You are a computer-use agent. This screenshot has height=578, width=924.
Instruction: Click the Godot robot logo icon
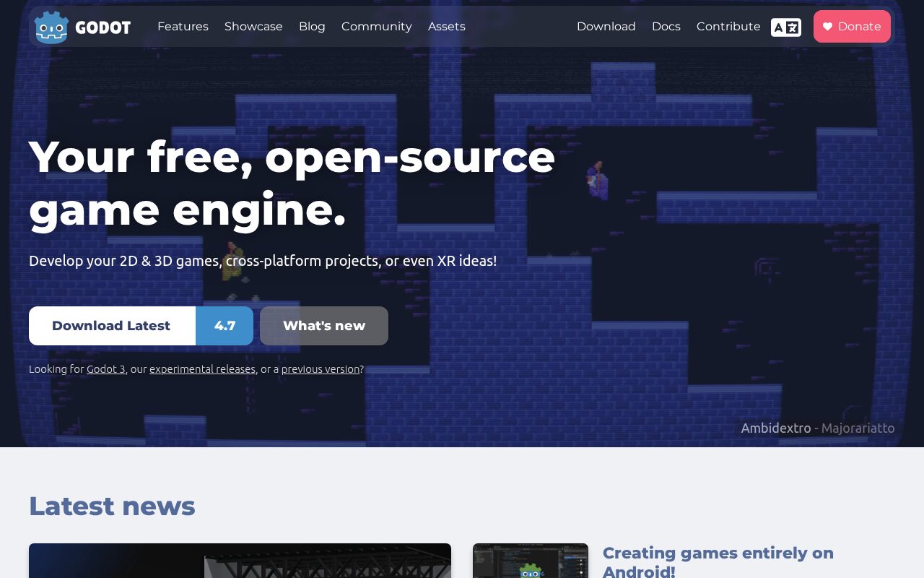coord(51,27)
